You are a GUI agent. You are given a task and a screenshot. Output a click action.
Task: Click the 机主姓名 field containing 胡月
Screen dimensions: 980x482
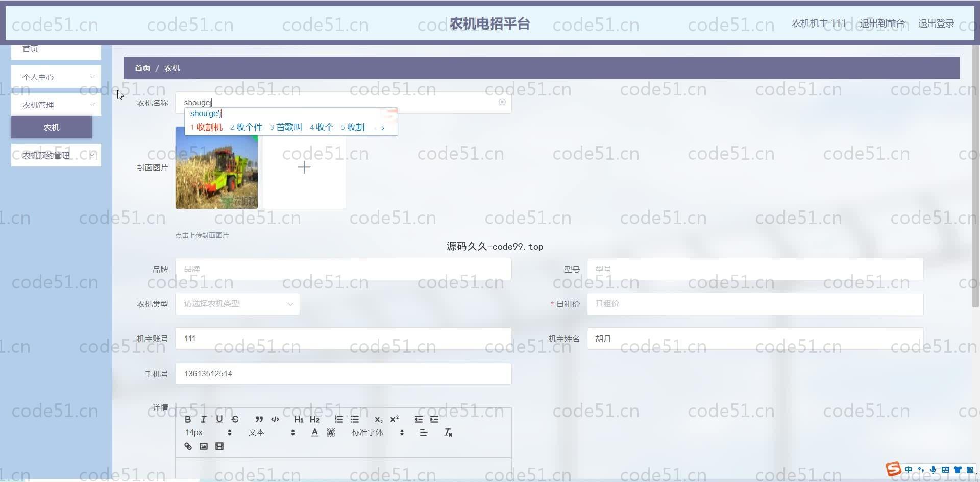coord(755,339)
